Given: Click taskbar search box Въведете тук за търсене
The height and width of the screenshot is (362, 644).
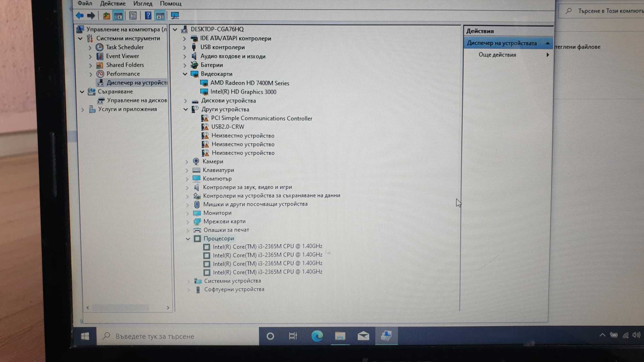Looking at the screenshot, I should [x=178, y=336].
